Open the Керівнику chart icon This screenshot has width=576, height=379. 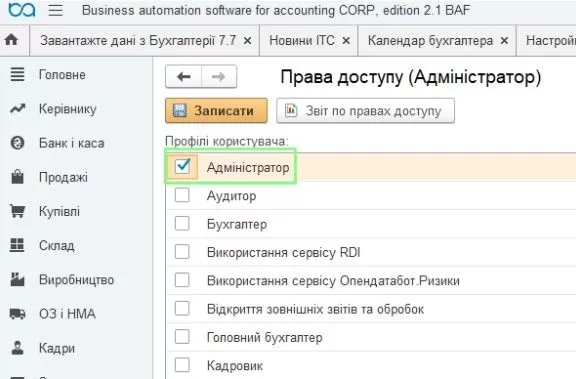coord(17,109)
